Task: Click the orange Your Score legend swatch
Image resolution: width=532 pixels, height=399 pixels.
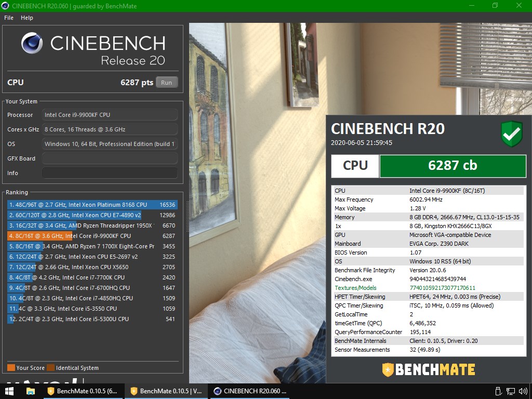Action: click(x=11, y=367)
